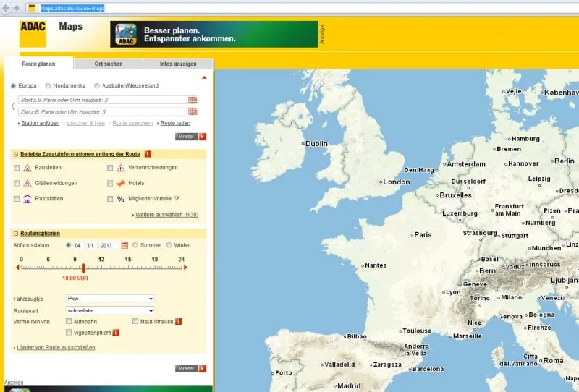The height and width of the screenshot is (392, 579).
Task: Open the Fahrzeugtyp dropdown
Action: tap(109, 298)
